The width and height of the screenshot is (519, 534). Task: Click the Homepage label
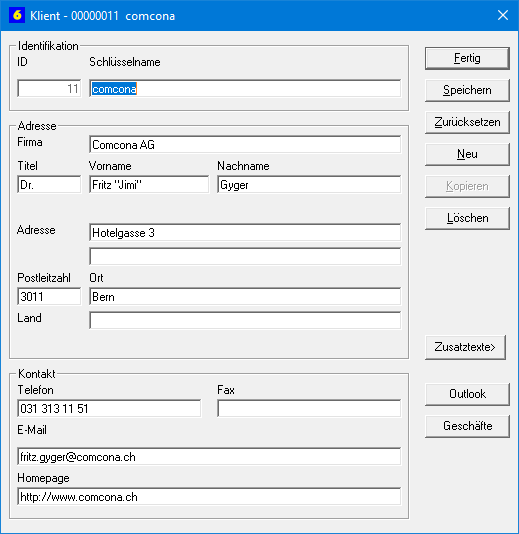43,478
